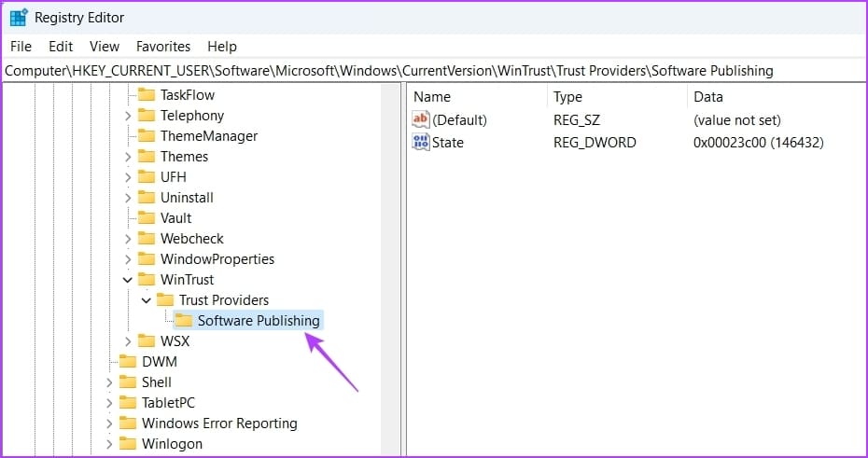This screenshot has width=868, height=458.
Task: Expand the TabletPC key
Action: [x=109, y=403]
